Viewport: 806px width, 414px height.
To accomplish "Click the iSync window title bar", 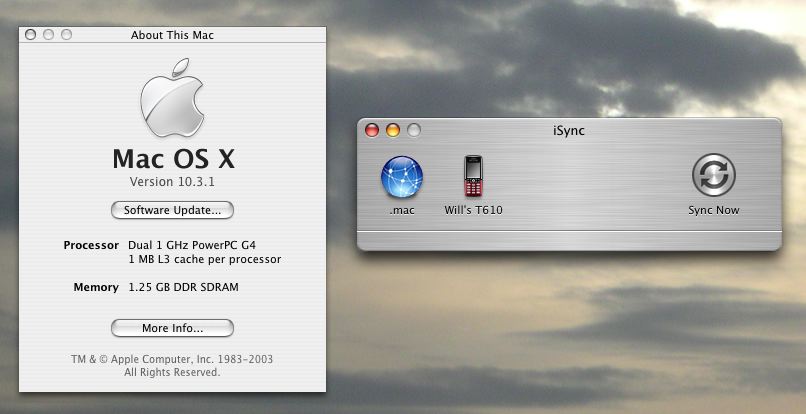I will 569,131.
